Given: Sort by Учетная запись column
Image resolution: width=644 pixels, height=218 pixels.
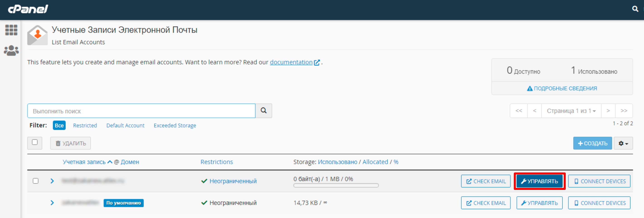Looking at the screenshot, I should tap(84, 162).
